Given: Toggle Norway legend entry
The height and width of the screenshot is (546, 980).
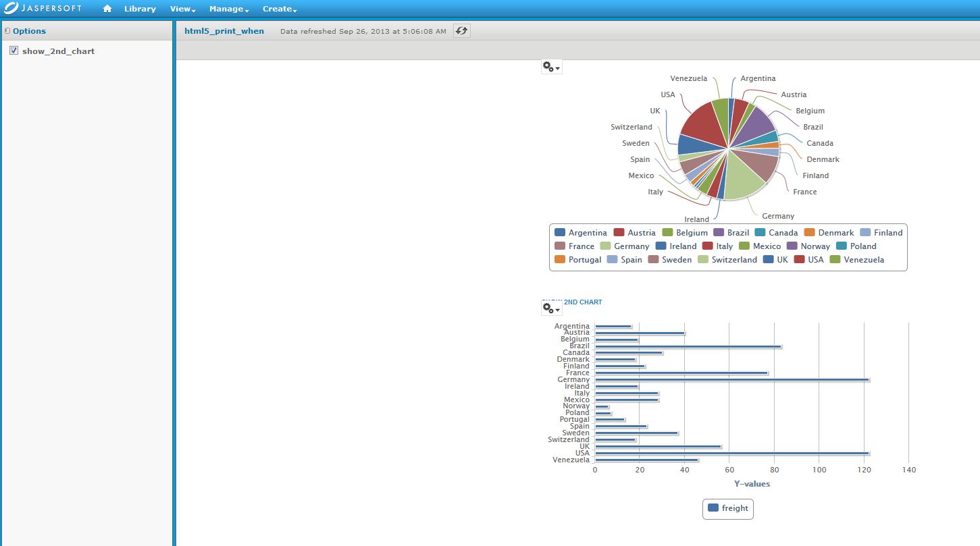Looking at the screenshot, I should coord(808,246).
